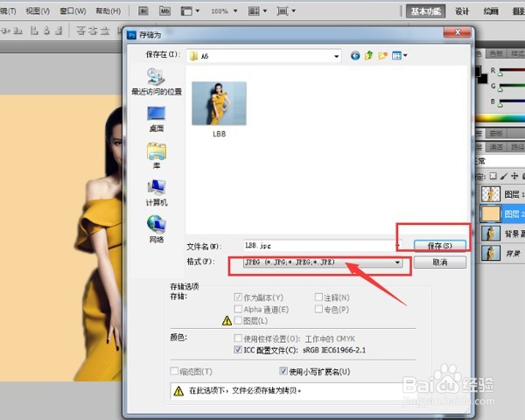Open the 正常 blend mode dropdown in Layers

pyautogui.click(x=500, y=161)
